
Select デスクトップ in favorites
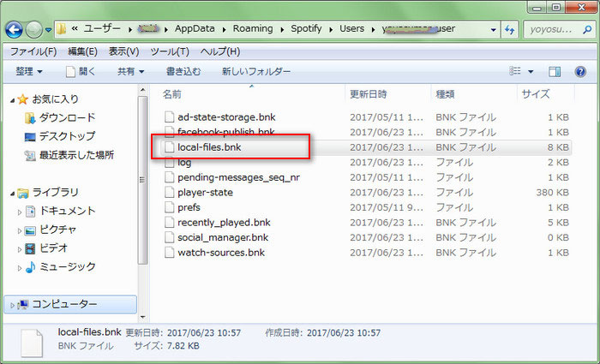[x=67, y=136]
